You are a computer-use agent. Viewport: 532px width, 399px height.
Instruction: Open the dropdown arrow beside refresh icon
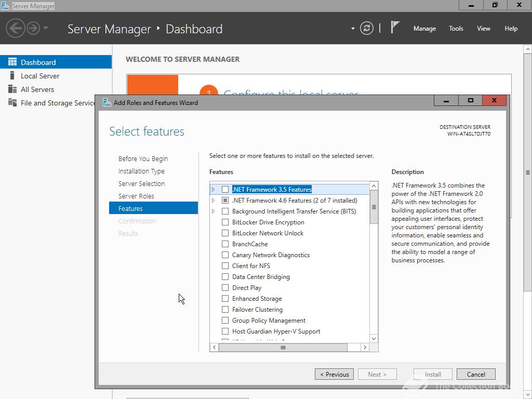tap(353, 29)
